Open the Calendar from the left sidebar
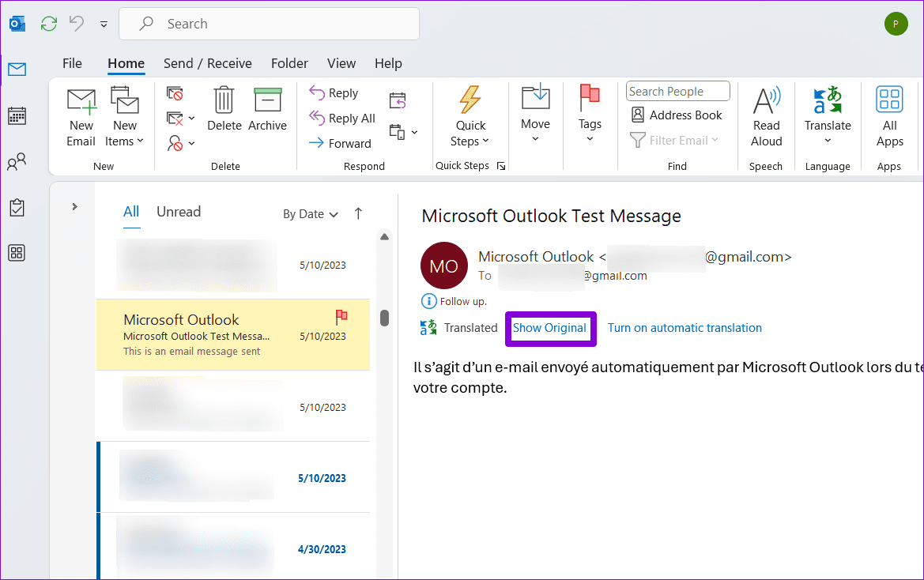The width and height of the screenshot is (924, 580). tap(17, 115)
